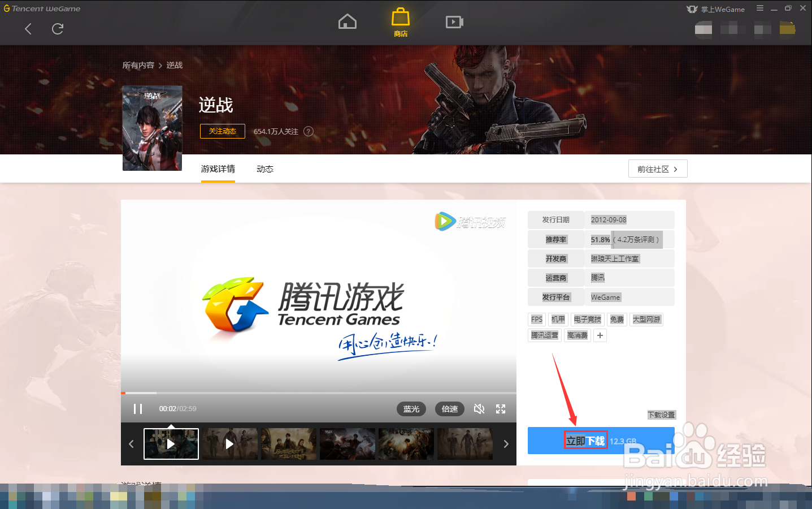Click the 大型网游 tag
This screenshot has width=812, height=509.
click(646, 320)
